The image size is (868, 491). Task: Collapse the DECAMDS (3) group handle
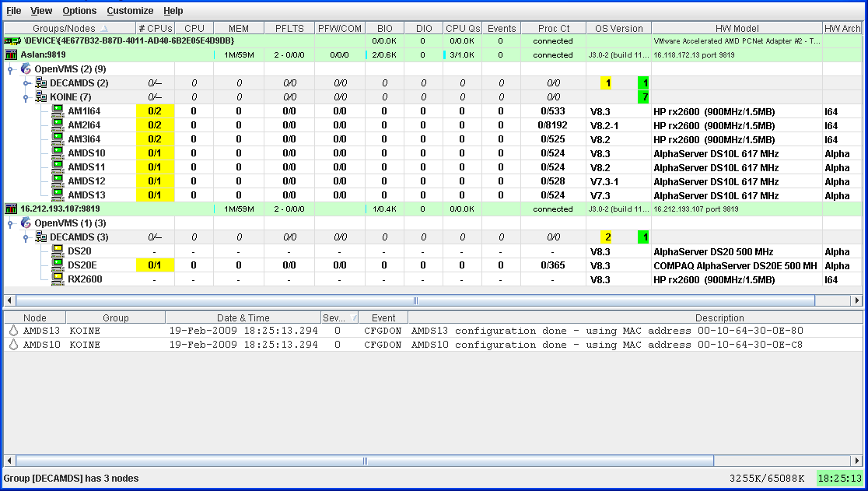pos(26,237)
